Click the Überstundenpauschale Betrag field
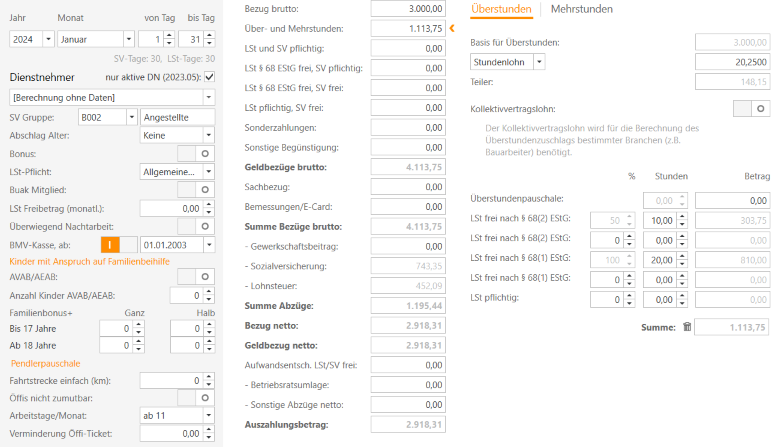Viewport: 774px width, 447px height. [731, 200]
